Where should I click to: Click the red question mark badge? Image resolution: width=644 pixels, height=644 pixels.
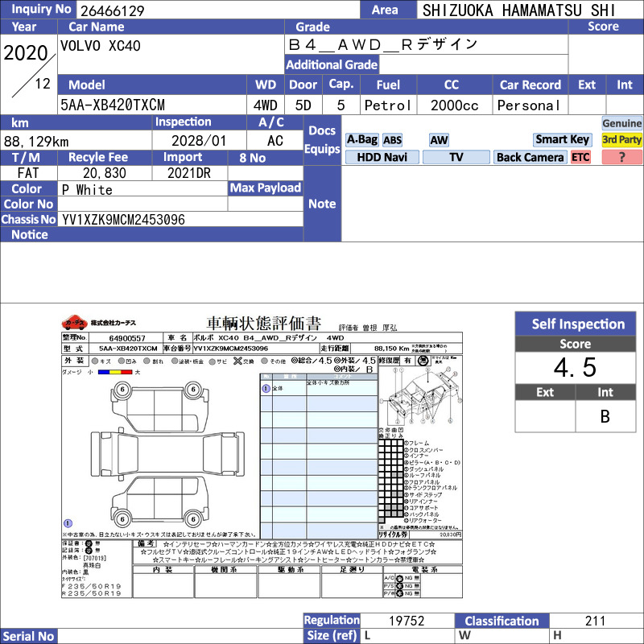coord(621,157)
